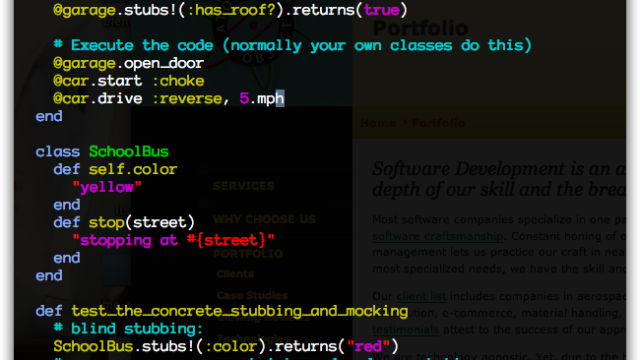This screenshot has width=640, height=360.
Task: Click the 'Portfolio' page heading behind editor
Action: tap(420, 28)
